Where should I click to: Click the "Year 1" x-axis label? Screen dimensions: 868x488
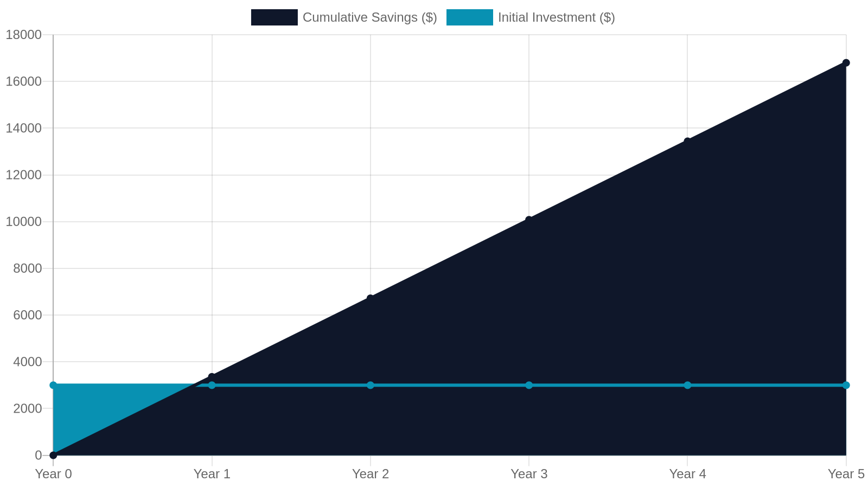click(x=212, y=474)
